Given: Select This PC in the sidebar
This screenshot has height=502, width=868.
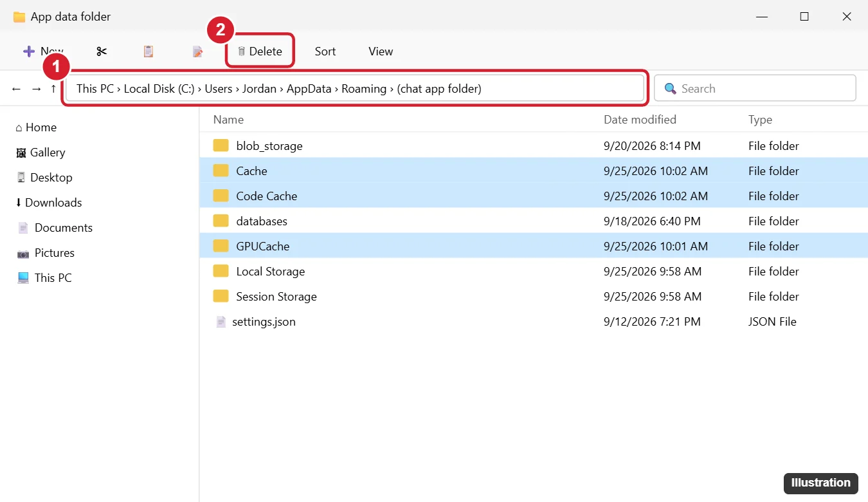Looking at the screenshot, I should (x=44, y=278).
